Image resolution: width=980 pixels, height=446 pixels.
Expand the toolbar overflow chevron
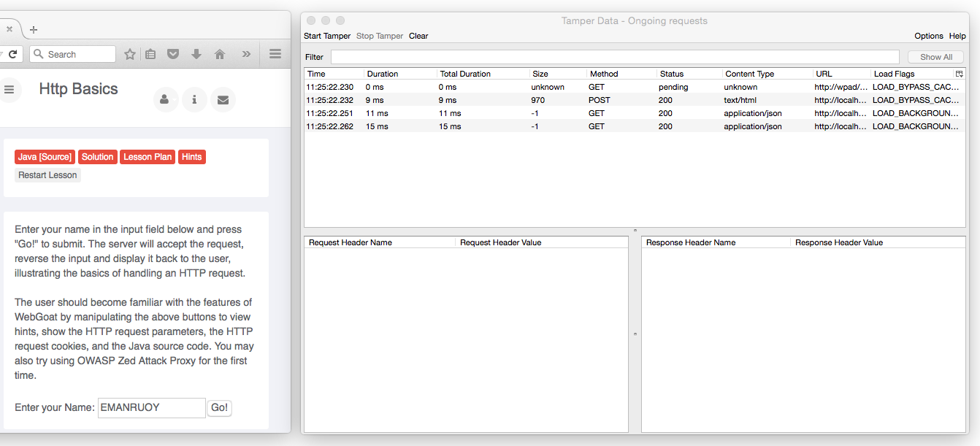pos(246,54)
